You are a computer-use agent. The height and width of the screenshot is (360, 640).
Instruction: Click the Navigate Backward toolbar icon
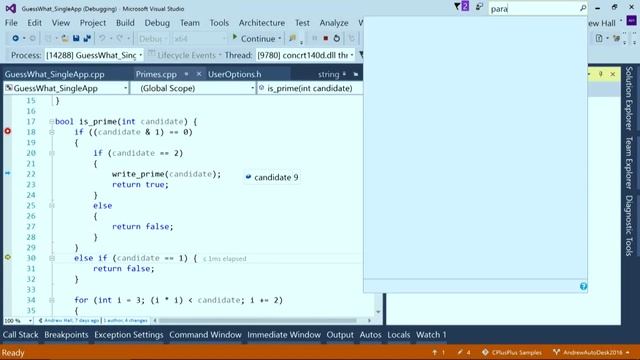coord(15,38)
